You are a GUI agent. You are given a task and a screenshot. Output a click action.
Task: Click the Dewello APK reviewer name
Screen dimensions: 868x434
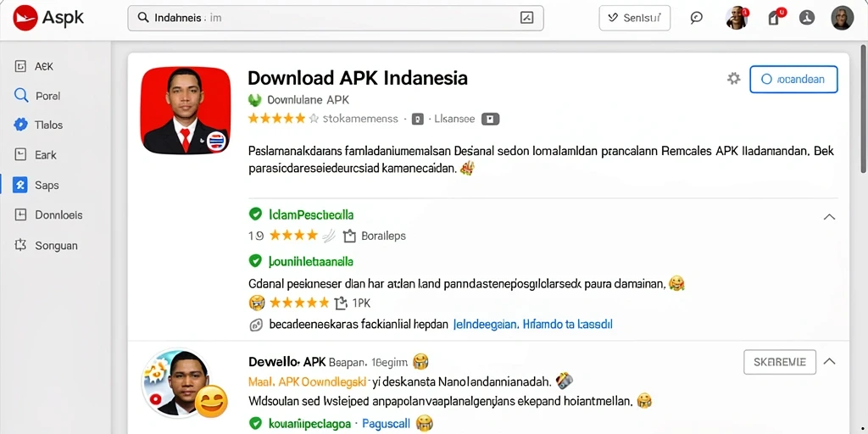click(x=287, y=362)
